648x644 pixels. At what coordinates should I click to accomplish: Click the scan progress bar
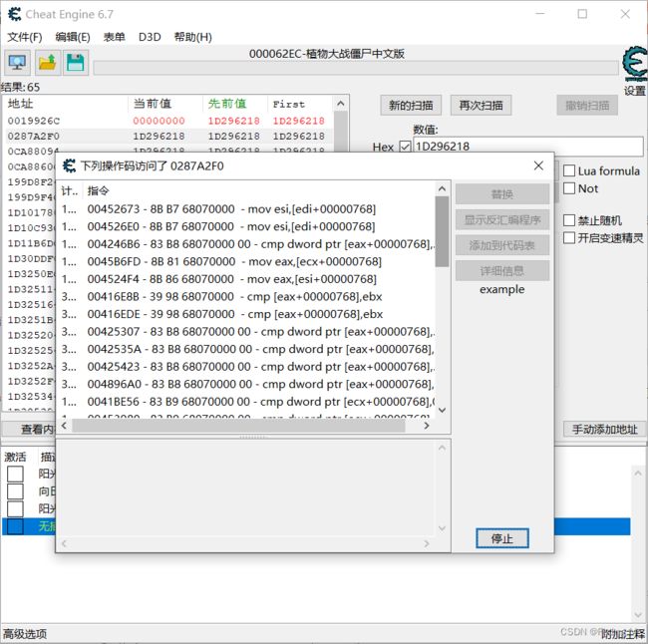pyautogui.click(x=356, y=68)
